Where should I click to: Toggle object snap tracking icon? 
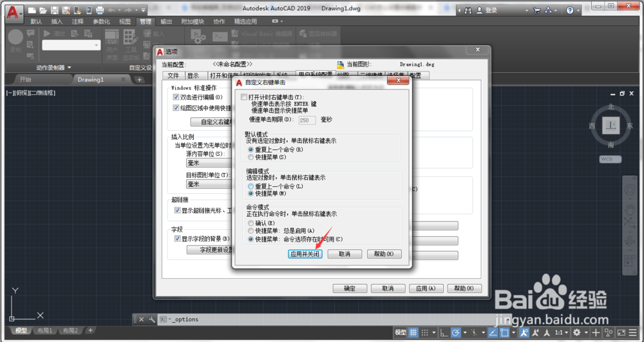pos(493,332)
